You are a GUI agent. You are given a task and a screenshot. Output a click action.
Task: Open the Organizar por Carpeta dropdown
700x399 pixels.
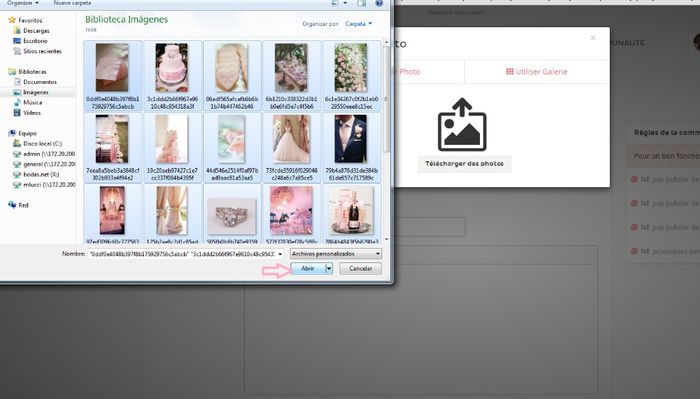(358, 24)
